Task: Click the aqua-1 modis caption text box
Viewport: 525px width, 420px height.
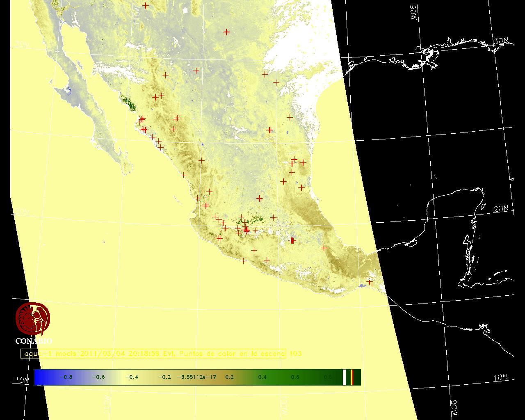Action: coord(153,354)
